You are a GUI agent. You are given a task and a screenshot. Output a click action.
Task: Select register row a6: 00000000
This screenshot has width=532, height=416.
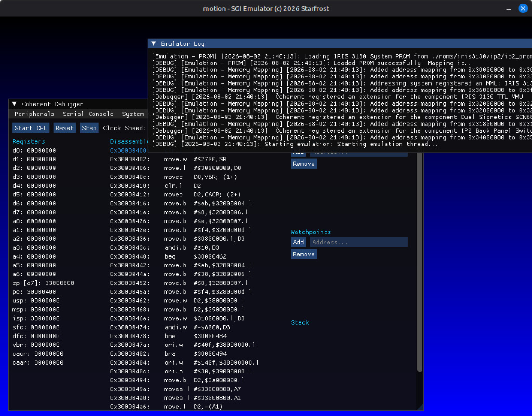pyautogui.click(x=34, y=274)
